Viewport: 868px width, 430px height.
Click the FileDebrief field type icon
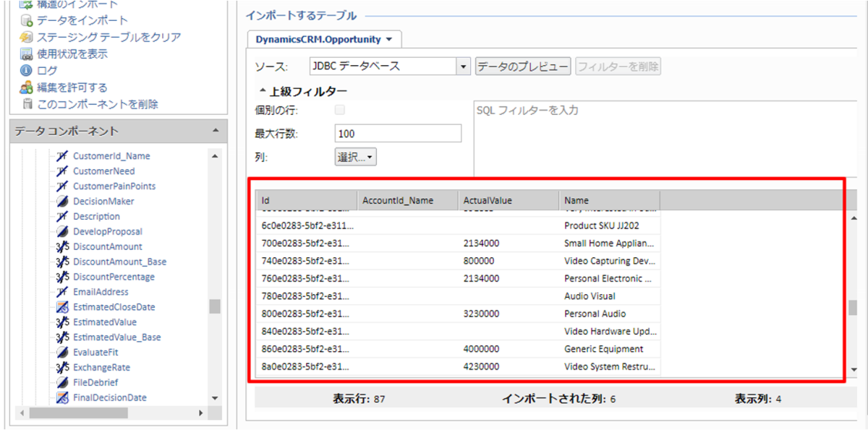(62, 383)
